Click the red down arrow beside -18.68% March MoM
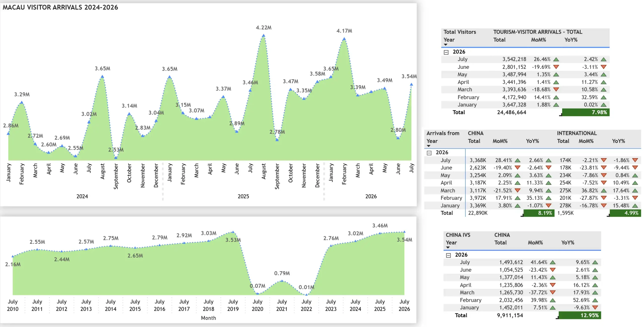The width and height of the screenshot is (644, 327). point(556,89)
